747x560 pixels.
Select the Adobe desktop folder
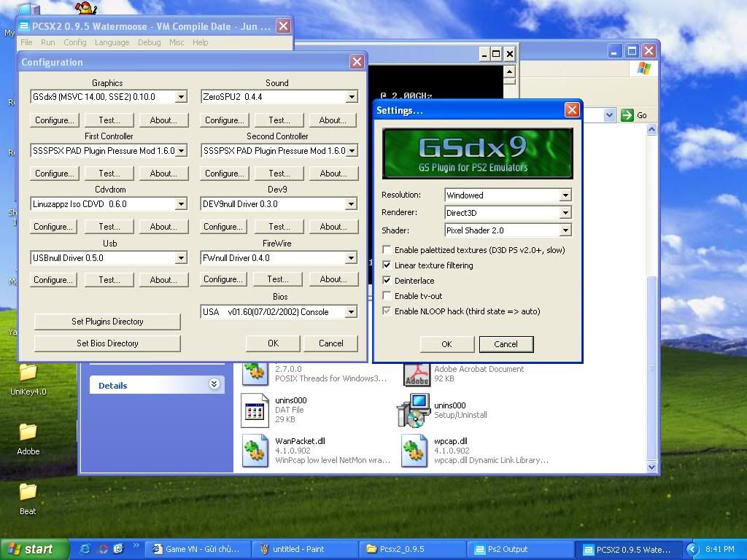tap(28, 432)
